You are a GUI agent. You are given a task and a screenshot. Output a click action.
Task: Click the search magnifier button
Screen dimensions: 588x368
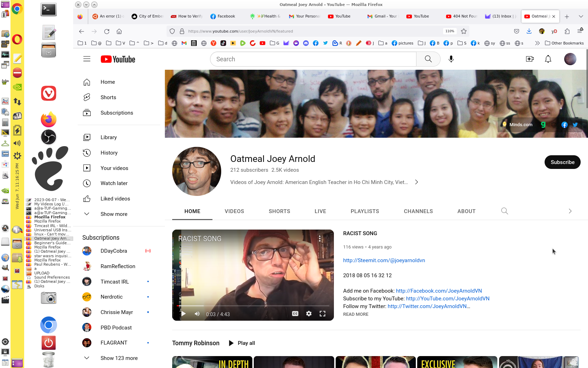coord(428,59)
